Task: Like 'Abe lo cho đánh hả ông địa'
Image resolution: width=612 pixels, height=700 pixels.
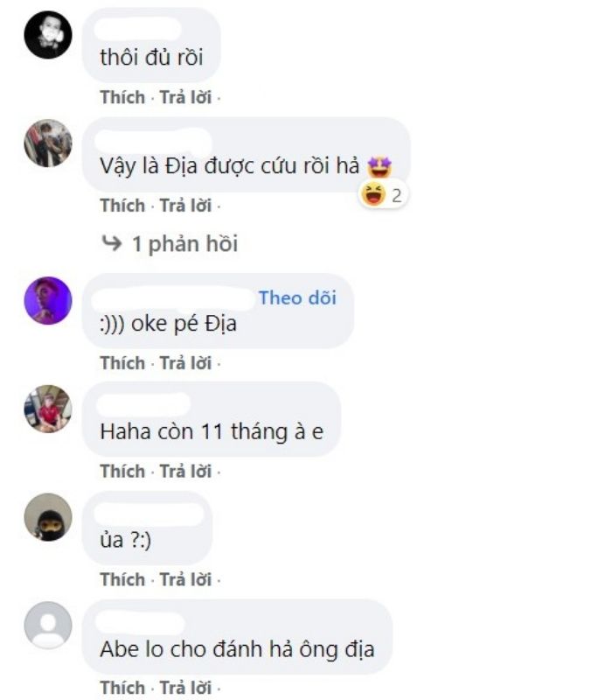Action: tap(122, 688)
